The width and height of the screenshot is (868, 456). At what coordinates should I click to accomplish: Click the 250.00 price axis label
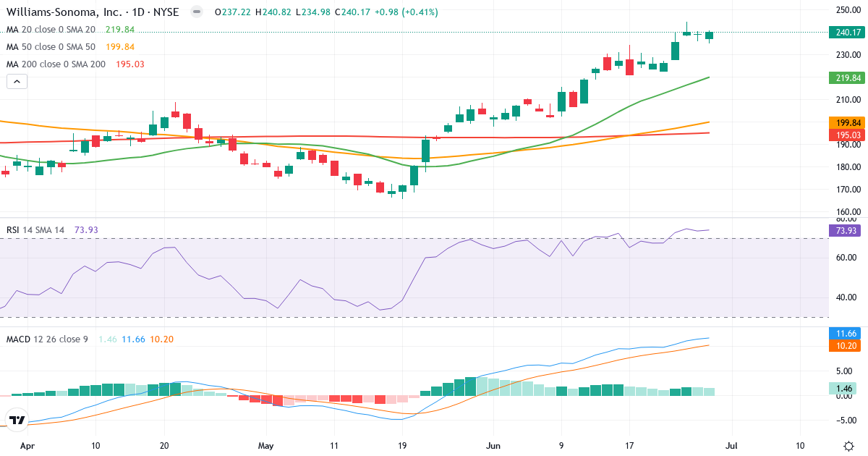click(848, 9)
